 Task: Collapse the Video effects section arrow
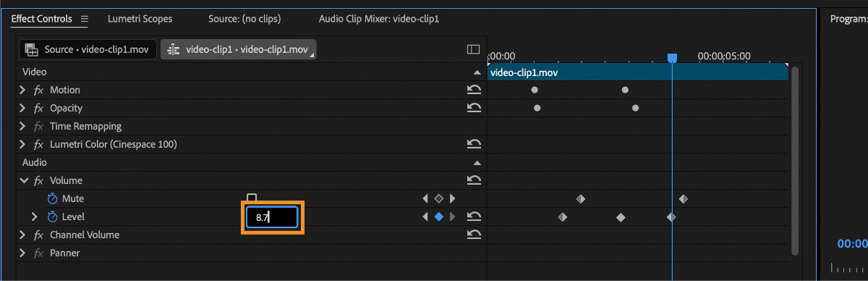pos(477,72)
